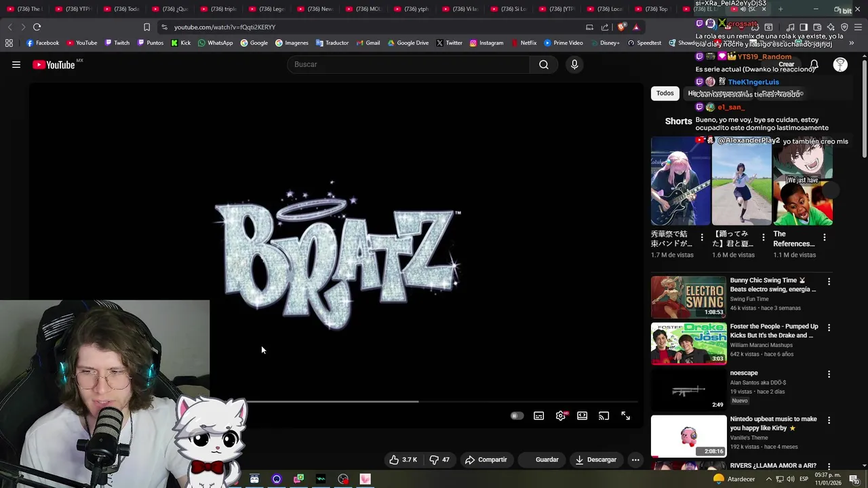The width and height of the screenshot is (868, 488).
Task: Open Google Drive bookmark
Action: [x=408, y=43]
